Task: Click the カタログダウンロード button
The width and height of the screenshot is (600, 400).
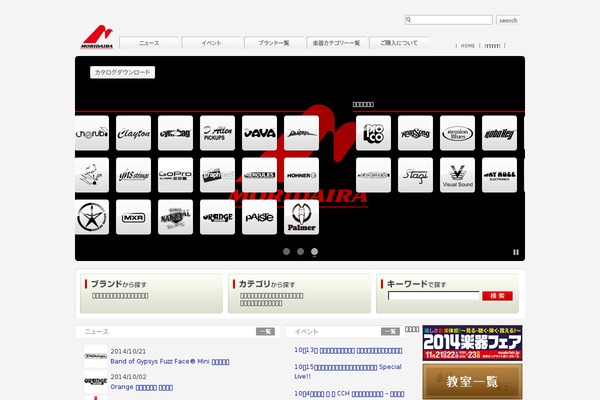Action: pos(122,72)
